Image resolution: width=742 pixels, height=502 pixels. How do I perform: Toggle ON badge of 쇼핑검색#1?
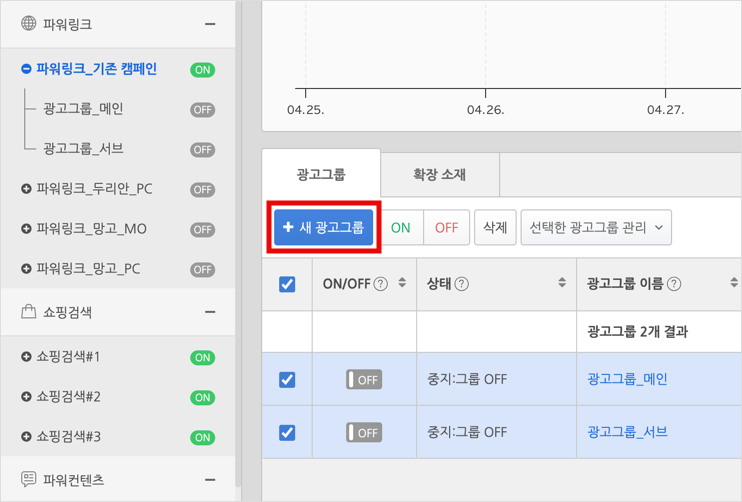[203, 358]
